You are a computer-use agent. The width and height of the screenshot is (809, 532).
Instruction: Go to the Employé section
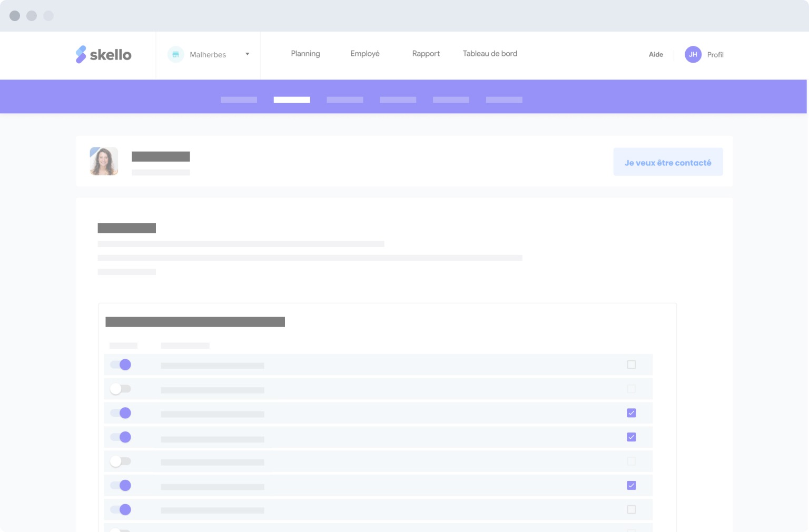(365, 54)
